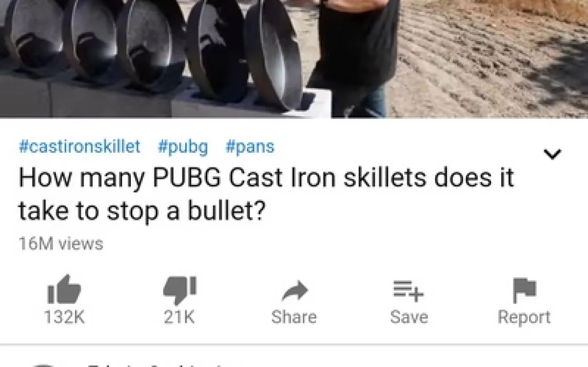
Task: Expand the video description chevron
Action: (553, 154)
